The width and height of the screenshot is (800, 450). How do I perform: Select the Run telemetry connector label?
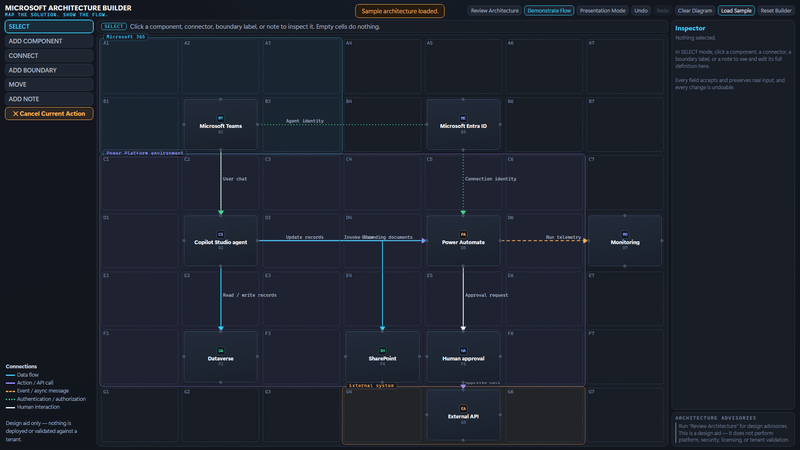tap(563, 237)
